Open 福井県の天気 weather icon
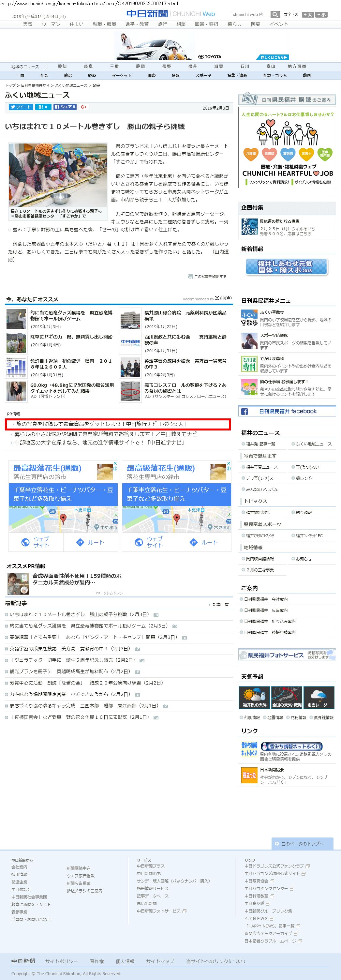The image size is (341, 980). click(x=254, y=697)
